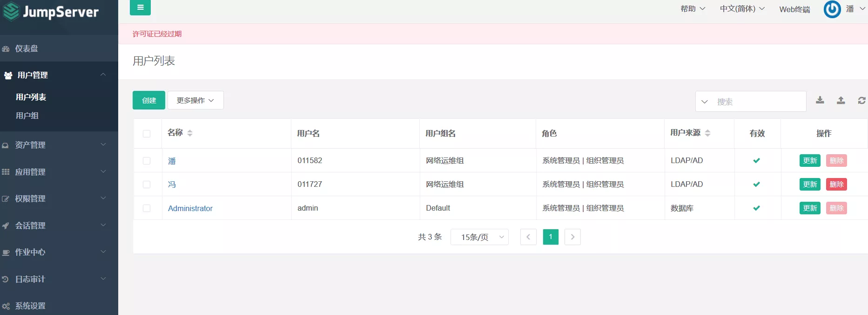Toggle the select-all header checkbox
Viewport: 868px width, 315px height.
(x=147, y=134)
